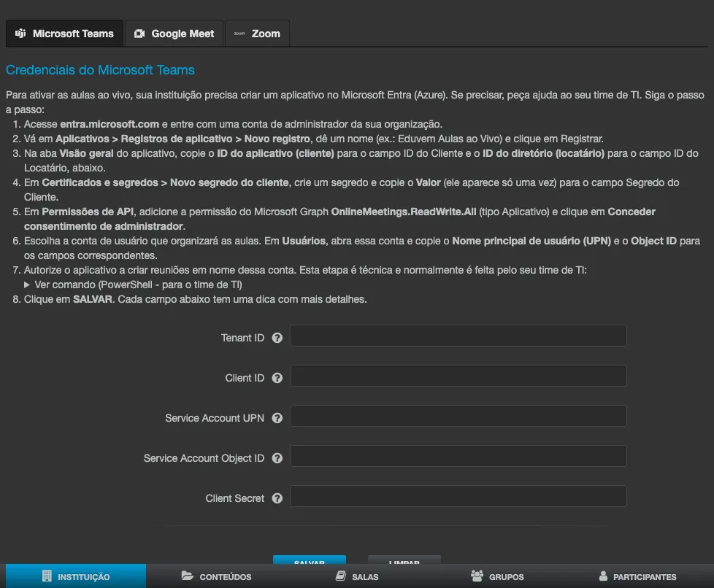Click the SALVAR button
The height and width of the screenshot is (588, 714).
pyautogui.click(x=310, y=560)
